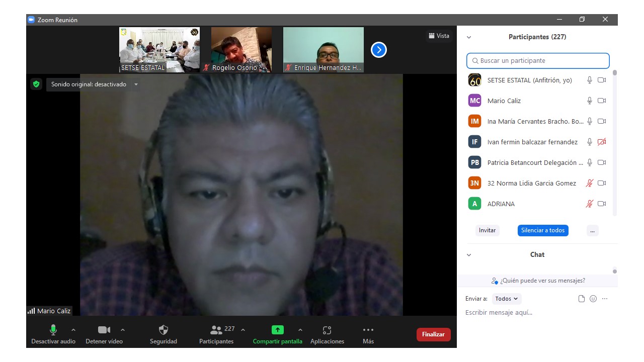Click Ina María Cervantes camera icon
Viewport: 644px width, 362px height.
pos(602,121)
